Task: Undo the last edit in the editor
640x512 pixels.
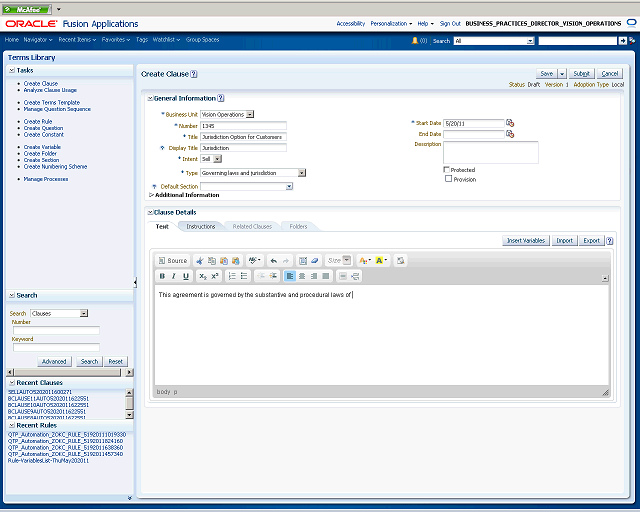Action: point(273,260)
